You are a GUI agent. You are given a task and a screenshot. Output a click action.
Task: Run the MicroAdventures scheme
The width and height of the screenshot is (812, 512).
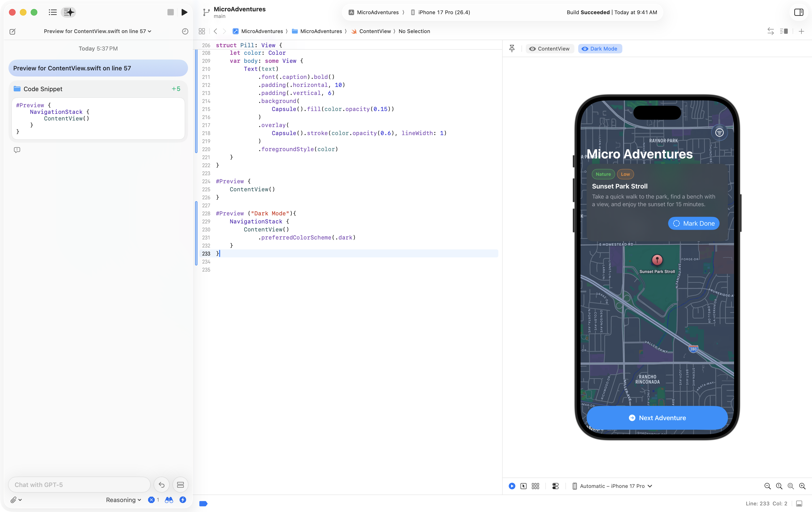click(184, 13)
